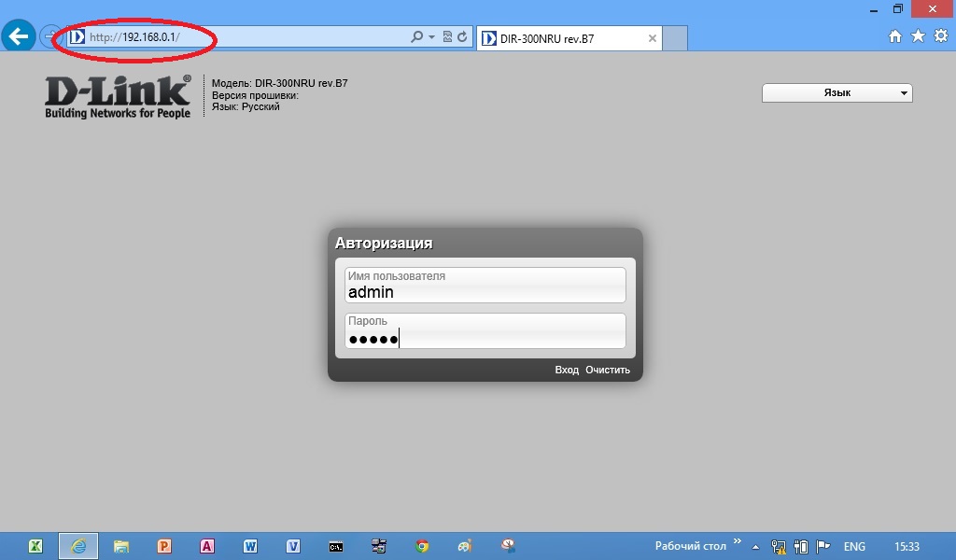Screen dimensions: 956x560
Task: Open PowerPoint from the taskbar
Action: (164, 546)
